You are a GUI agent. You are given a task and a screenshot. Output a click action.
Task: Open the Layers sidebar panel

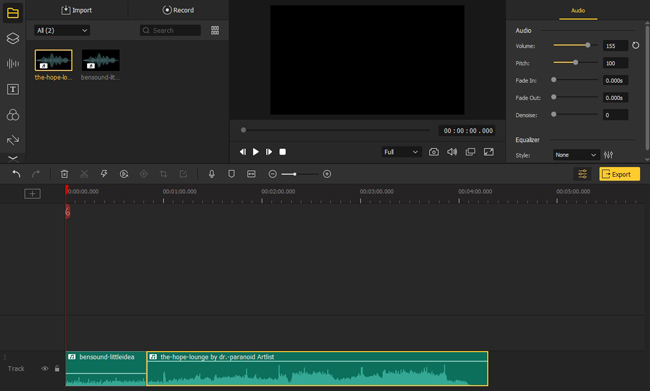coord(13,38)
